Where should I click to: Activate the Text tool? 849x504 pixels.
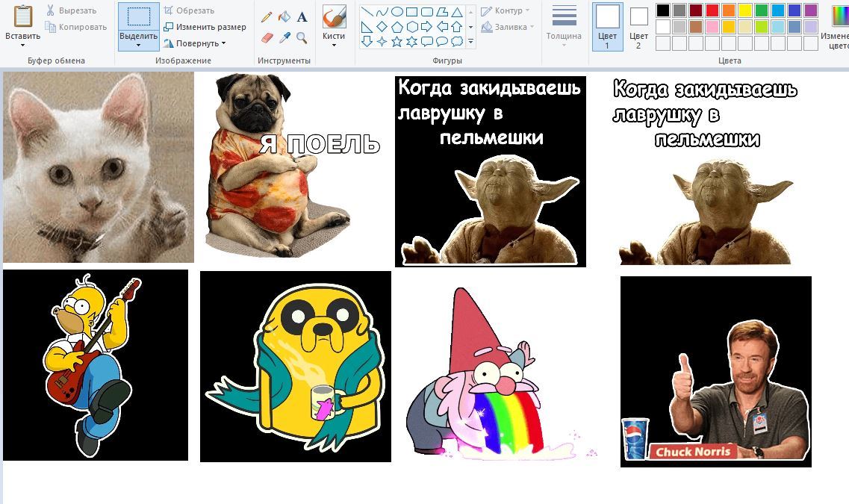(302, 16)
